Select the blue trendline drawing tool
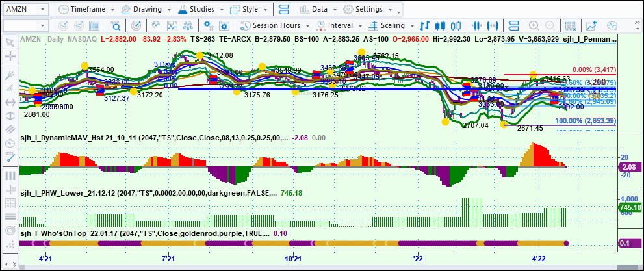The width and height of the screenshot is (644, 271). tap(10, 157)
